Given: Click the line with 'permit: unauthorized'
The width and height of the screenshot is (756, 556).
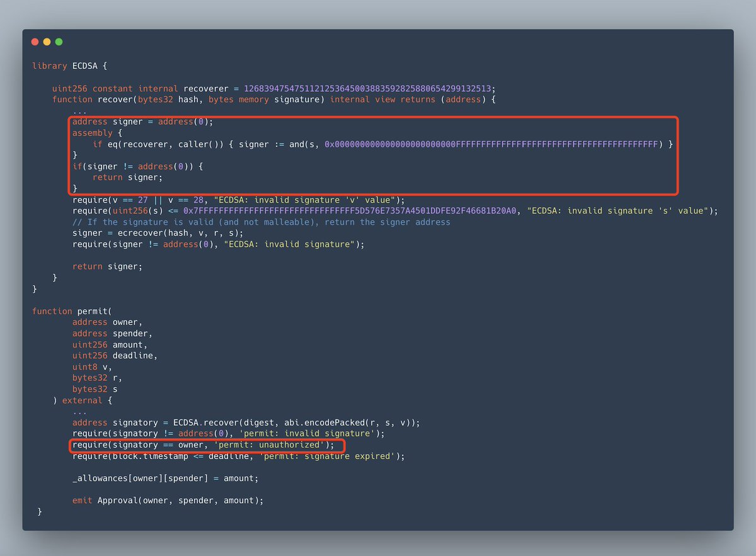Looking at the screenshot, I should coord(203,445).
